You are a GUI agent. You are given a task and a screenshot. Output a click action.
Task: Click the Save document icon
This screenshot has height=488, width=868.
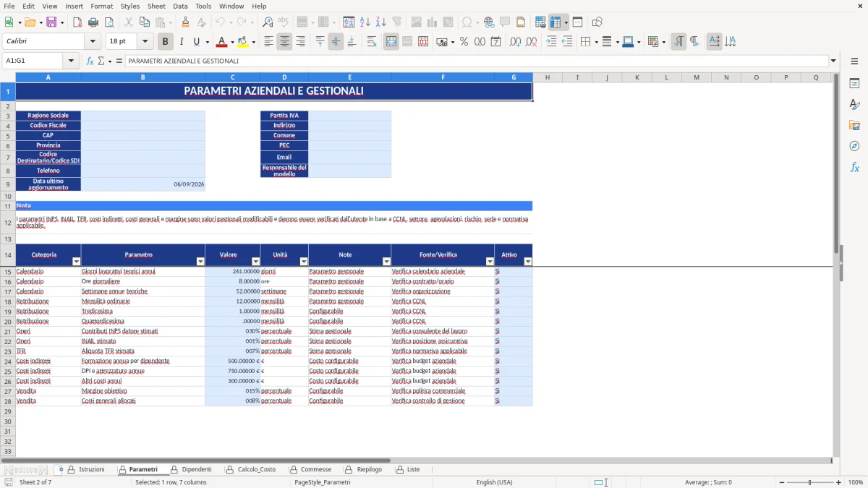51,22
